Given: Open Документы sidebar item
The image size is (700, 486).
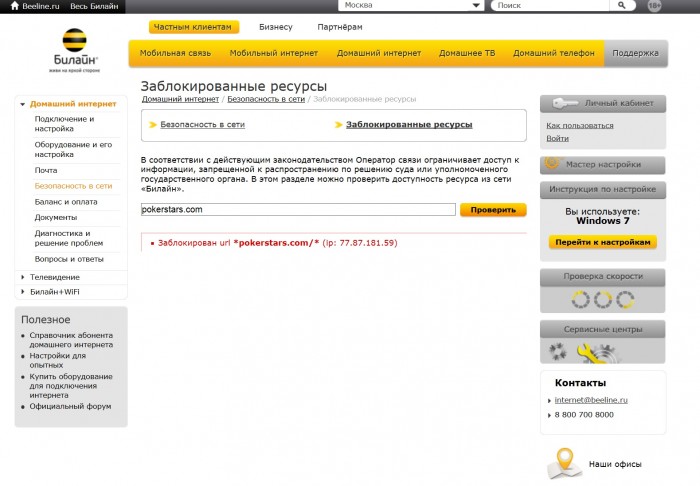Looking at the screenshot, I should pos(56,217).
